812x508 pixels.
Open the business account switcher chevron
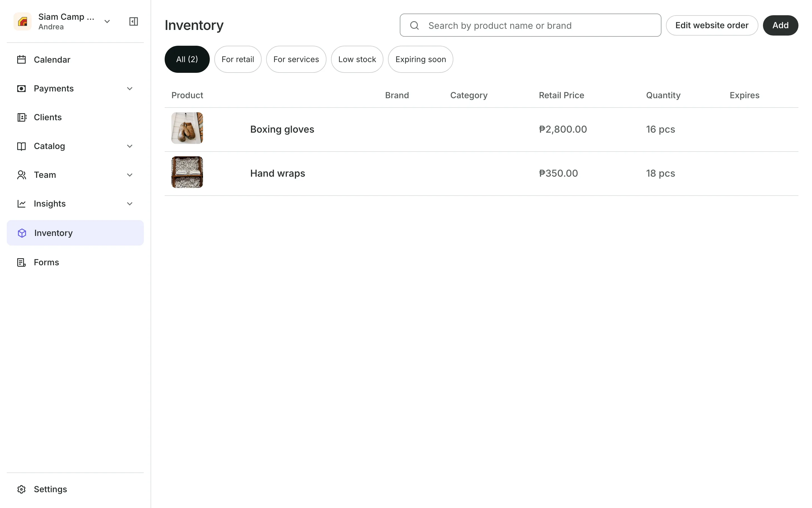(107, 21)
